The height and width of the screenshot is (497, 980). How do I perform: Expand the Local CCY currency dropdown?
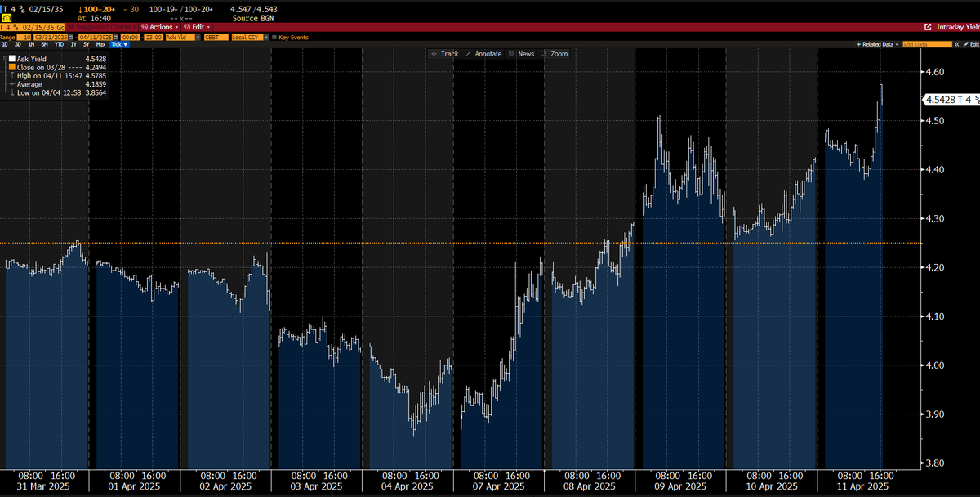[266, 38]
